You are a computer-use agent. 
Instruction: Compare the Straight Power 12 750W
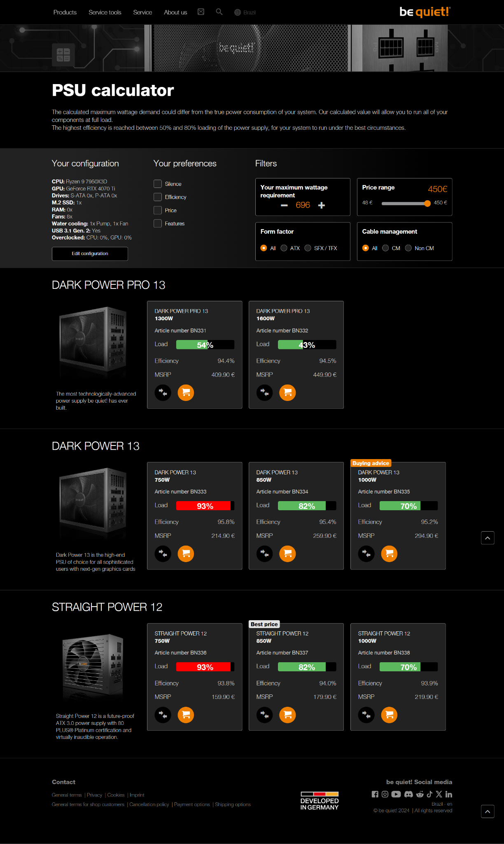click(163, 715)
